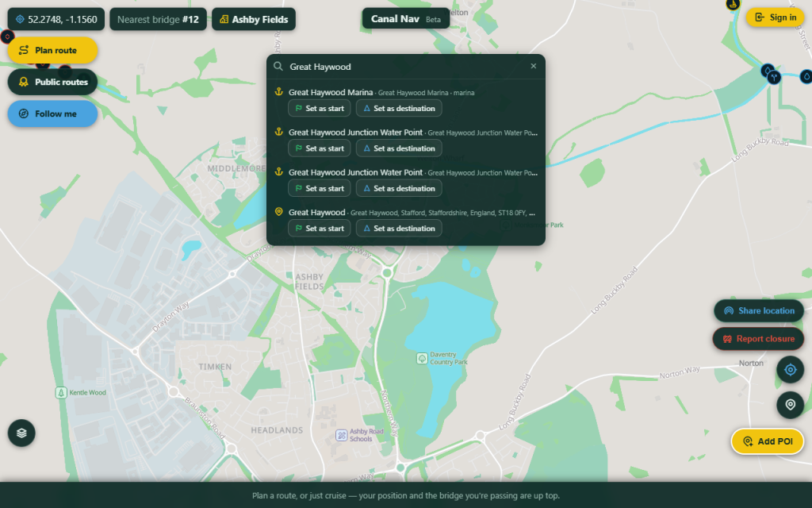Image resolution: width=812 pixels, height=508 pixels.
Task: Set Great Haywood Marina as destination
Action: 399,108
